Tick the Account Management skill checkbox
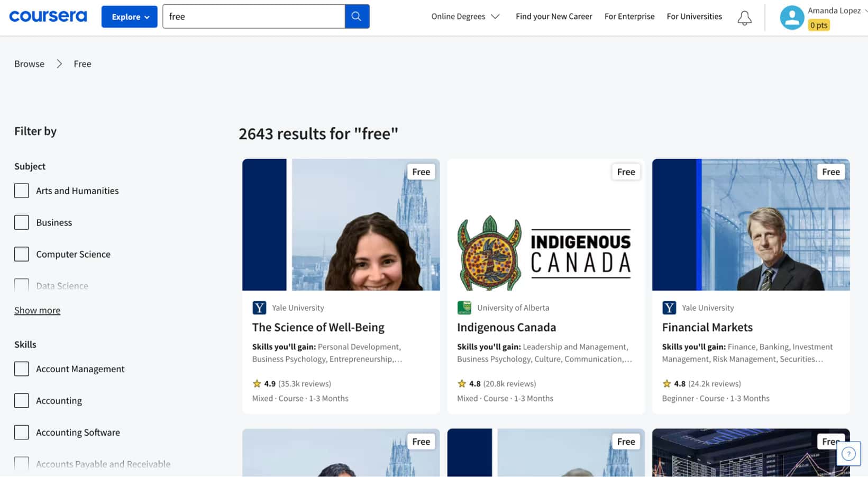 coord(22,369)
